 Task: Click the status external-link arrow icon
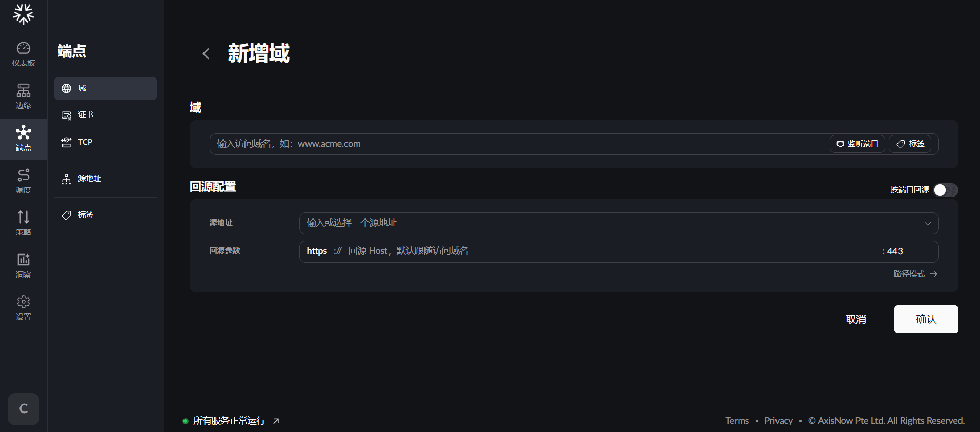276,421
